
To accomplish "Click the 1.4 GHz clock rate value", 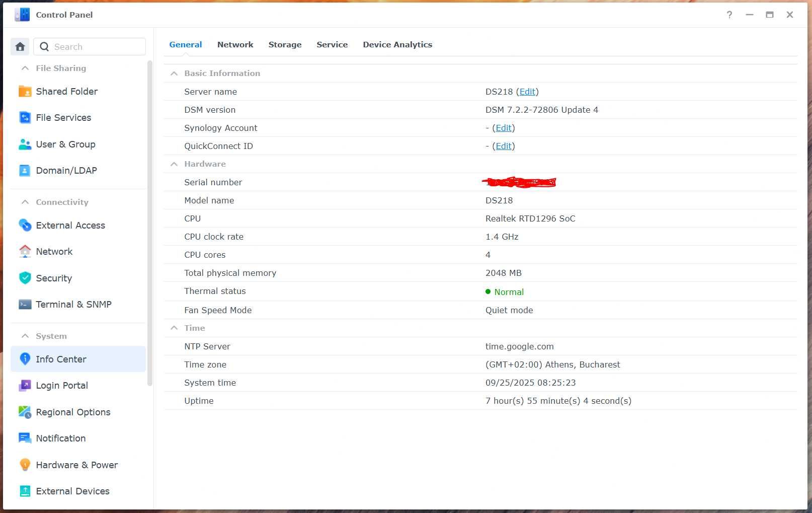I will click(x=502, y=237).
